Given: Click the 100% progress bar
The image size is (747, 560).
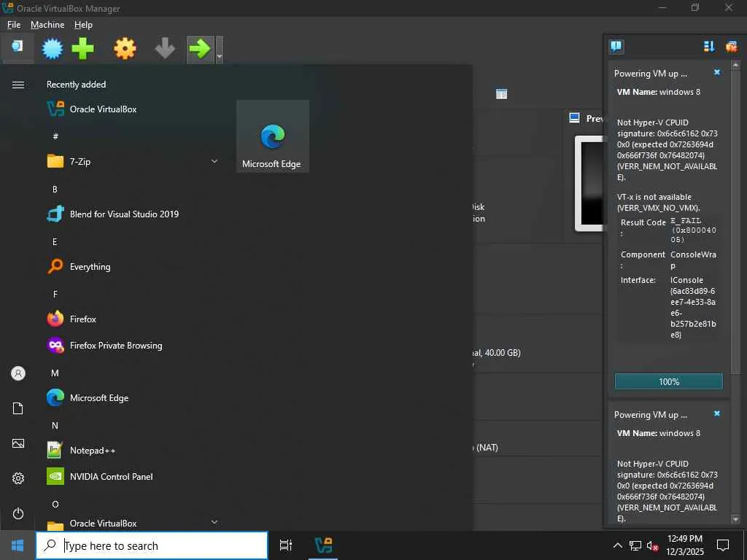Looking at the screenshot, I should [x=668, y=381].
